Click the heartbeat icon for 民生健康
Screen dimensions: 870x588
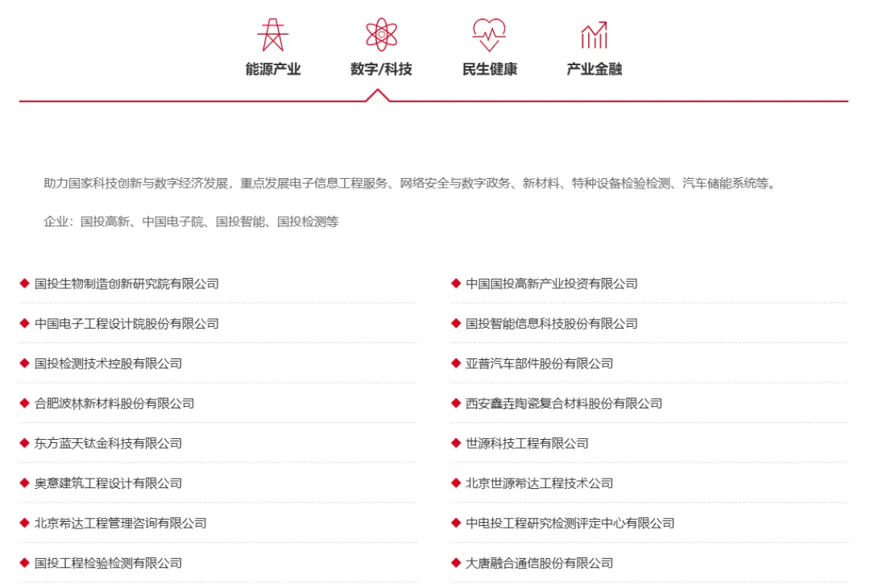pos(489,35)
